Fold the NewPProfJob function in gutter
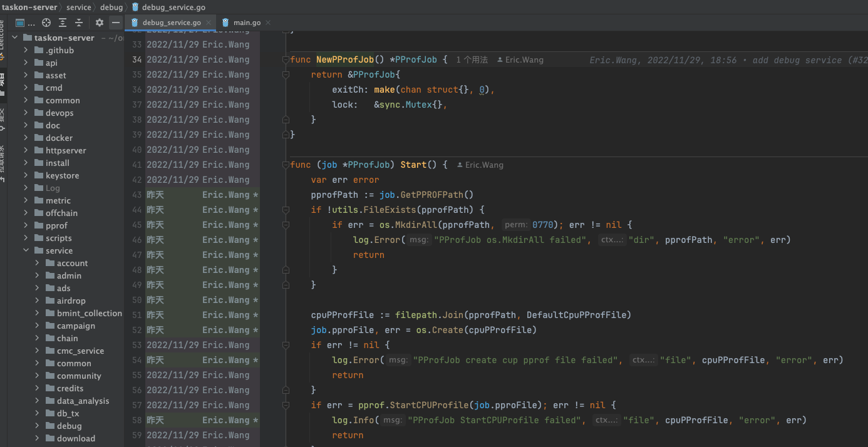 pyautogui.click(x=286, y=59)
